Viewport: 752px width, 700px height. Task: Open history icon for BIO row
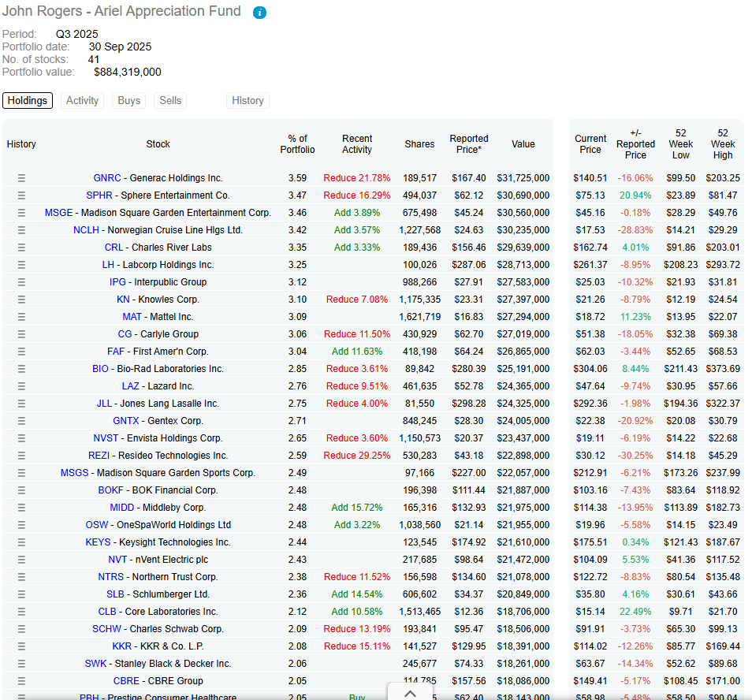21,369
